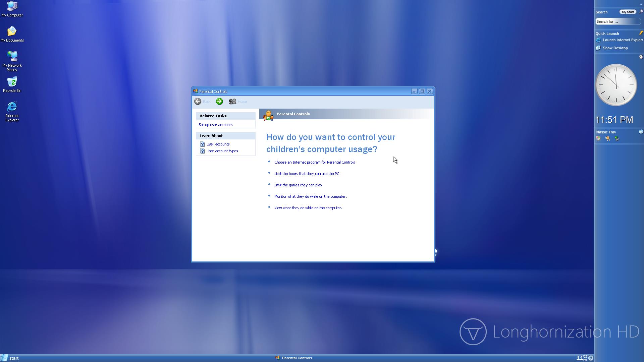Image resolution: width=644 pixels, height=362 pixels.
Task: Expand the sidebar menu dropdown arrow
Action: click(x=641, y=4)
